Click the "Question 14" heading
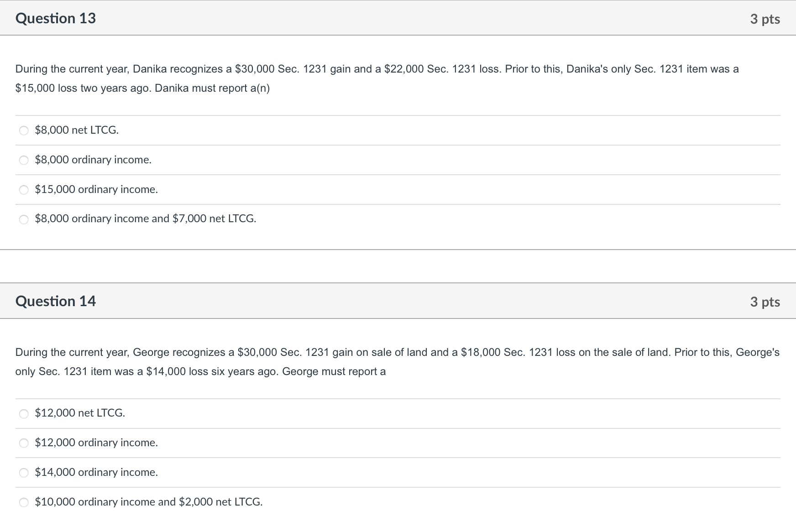 [56, 301]
